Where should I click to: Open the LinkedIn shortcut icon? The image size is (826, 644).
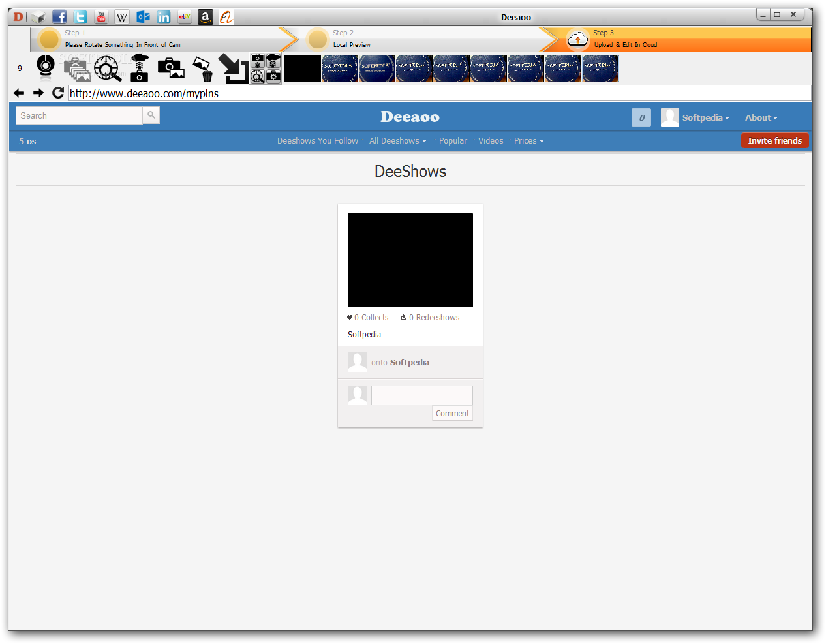pyautogui.click(x=164, y=17)
